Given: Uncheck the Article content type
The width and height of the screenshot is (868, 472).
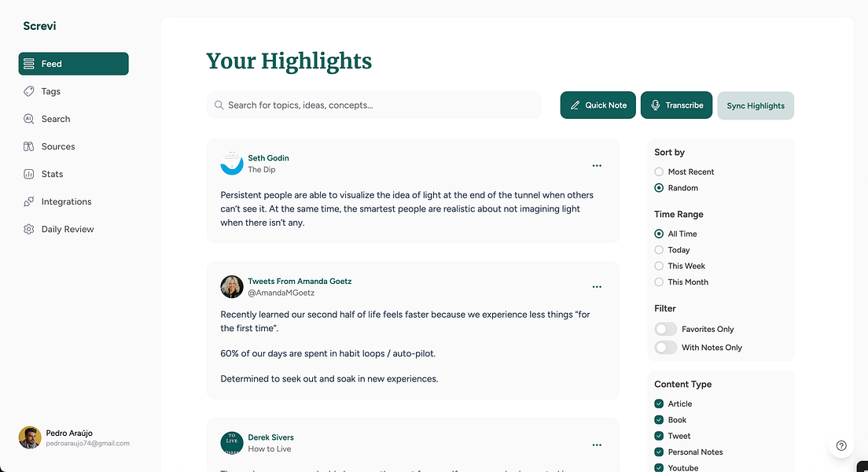Looking at the screenshot, I should (x=659, y=404).
